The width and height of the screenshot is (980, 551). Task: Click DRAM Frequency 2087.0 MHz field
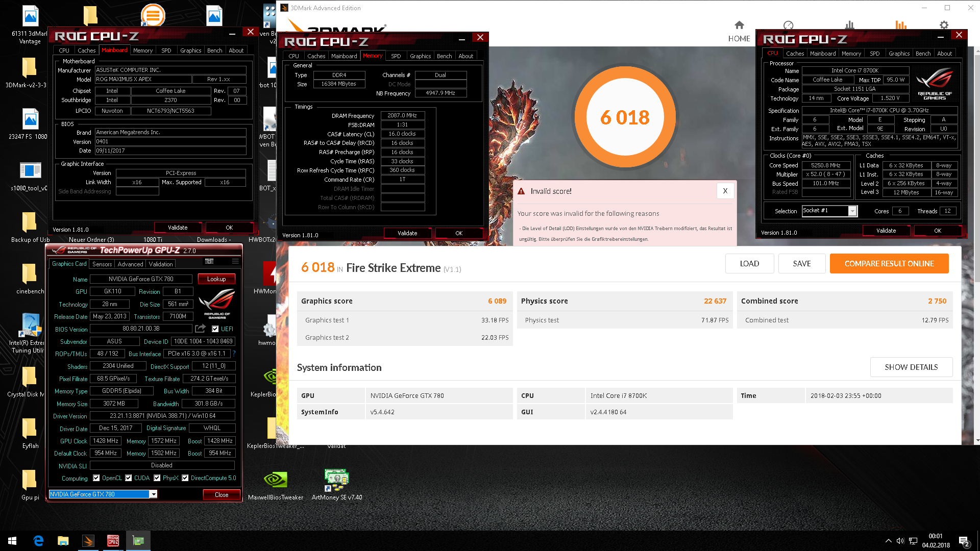[402, 116]
